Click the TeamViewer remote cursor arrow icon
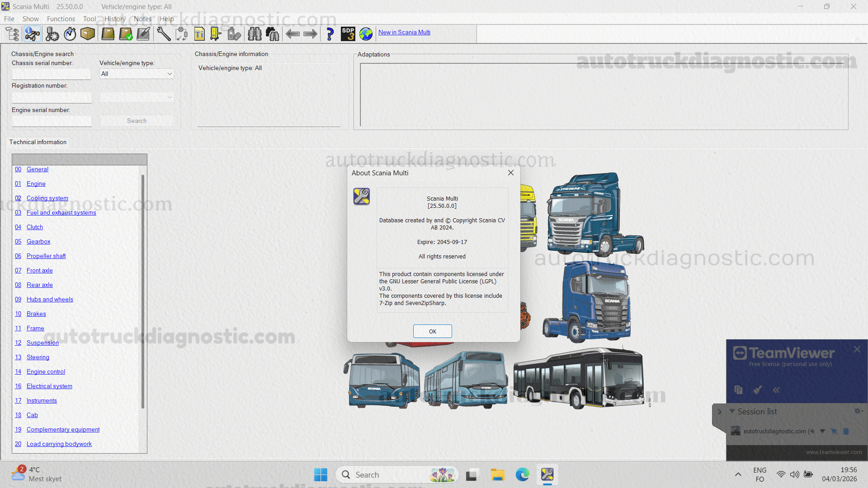Image resolution: width=868 pixels, height=488 pixels. tap(834, 431)
